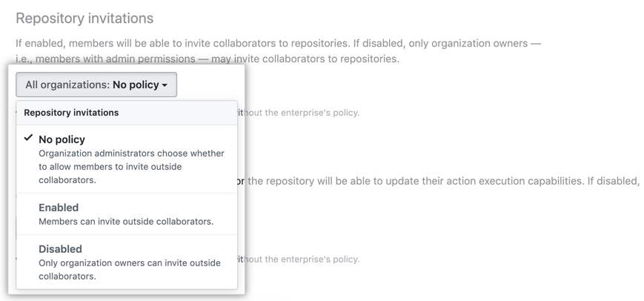Select the No policy option

62,139
